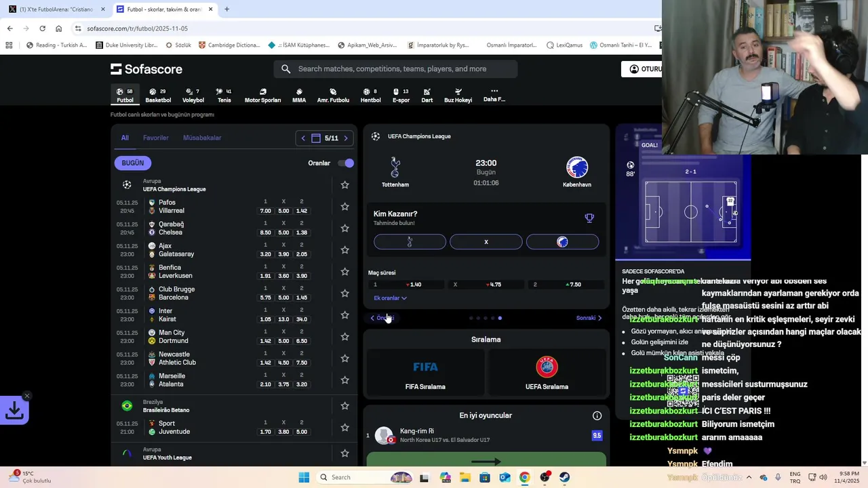Open Kang-rim Ri player row
868x488 pixels.
[486, 435]
